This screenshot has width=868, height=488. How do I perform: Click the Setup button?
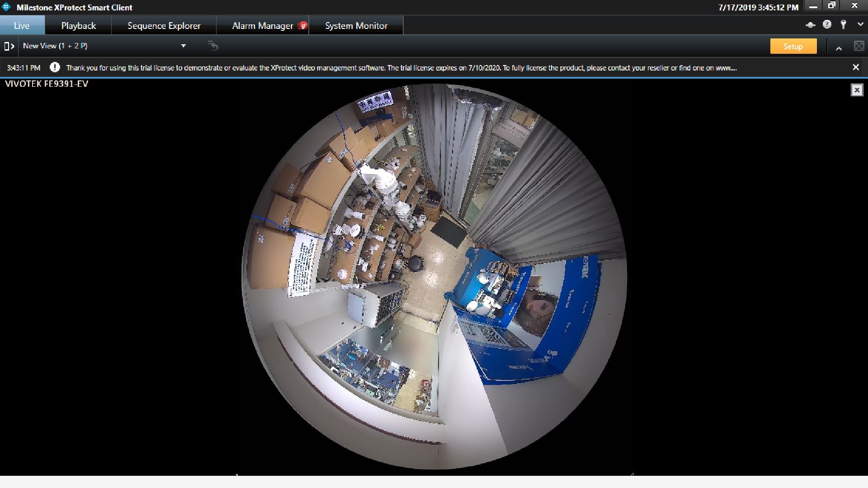tap(793, 46)
